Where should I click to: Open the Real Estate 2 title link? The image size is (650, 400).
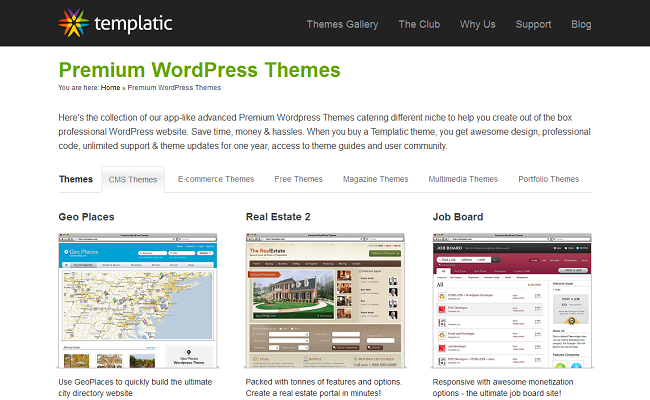(x=278, y=217)
